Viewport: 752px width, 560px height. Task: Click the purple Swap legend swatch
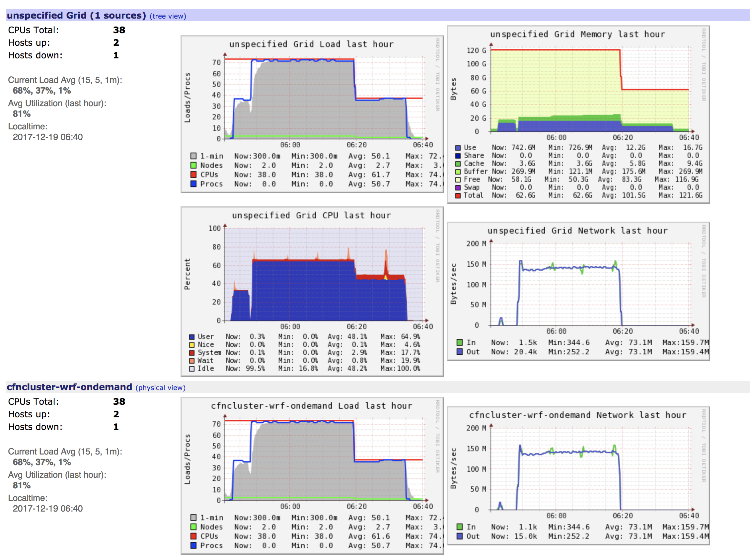[x=458, y=187]
